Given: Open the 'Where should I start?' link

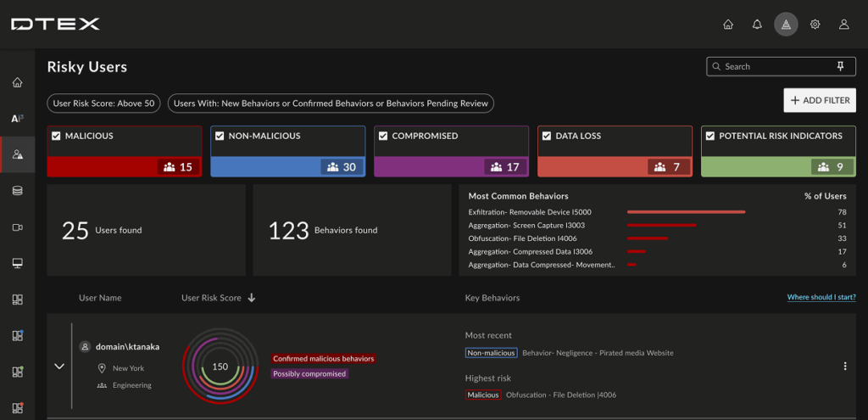Looking at the screenshot, I should (821, 298).
